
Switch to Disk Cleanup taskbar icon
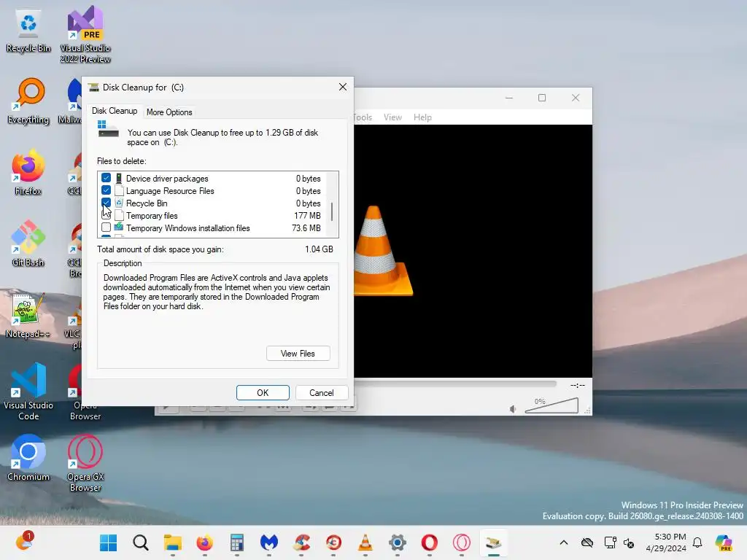click(494, 542)
